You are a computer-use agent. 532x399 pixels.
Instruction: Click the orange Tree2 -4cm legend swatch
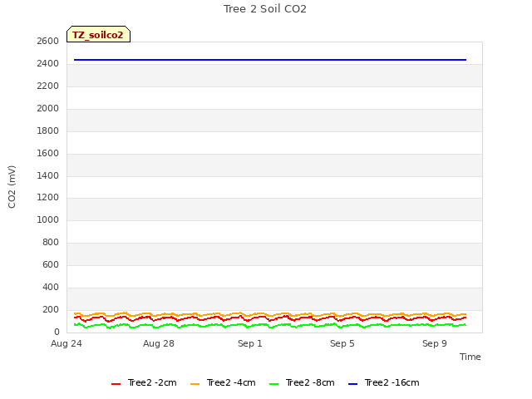(x=195, y=384)
